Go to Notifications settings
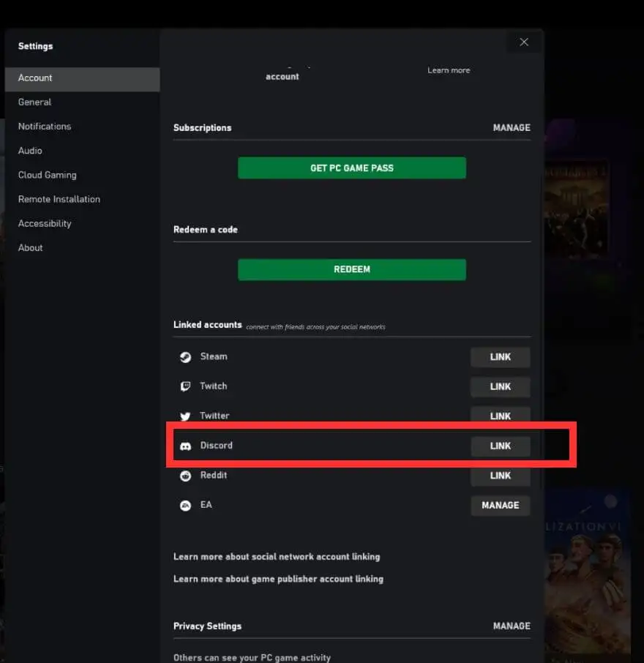The height and width of the screenshot is (663, 644). [x=83, y=127]
